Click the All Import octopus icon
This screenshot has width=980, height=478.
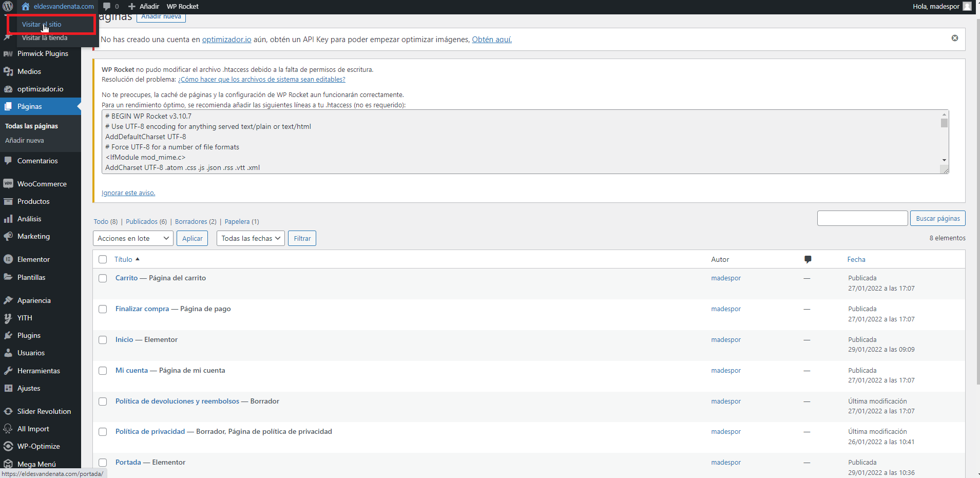click(x=8, y=429)
